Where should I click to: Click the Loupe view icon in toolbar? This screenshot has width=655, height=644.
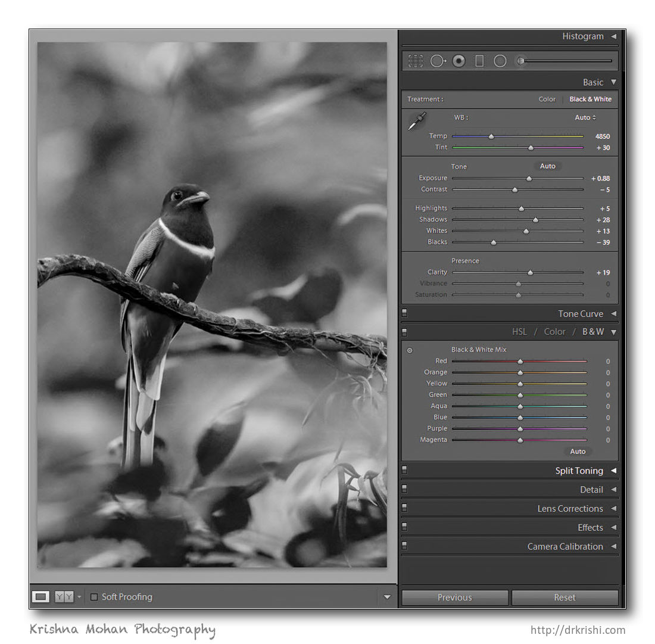tap(40, 597)
